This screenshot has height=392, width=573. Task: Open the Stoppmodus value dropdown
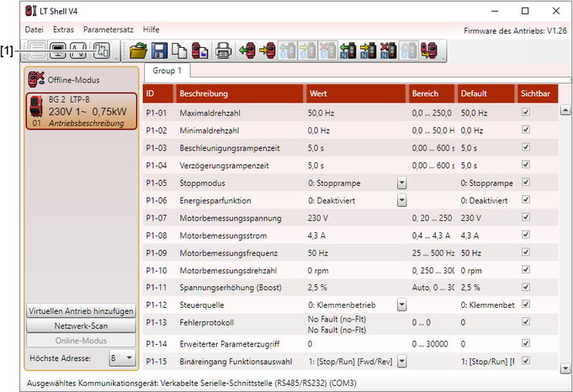click(401, 183)
